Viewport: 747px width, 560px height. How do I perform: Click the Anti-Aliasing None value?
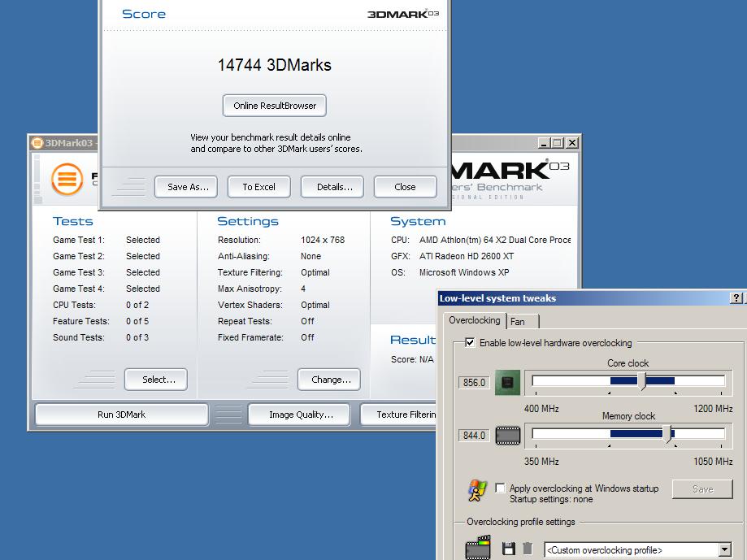(311, 256)
